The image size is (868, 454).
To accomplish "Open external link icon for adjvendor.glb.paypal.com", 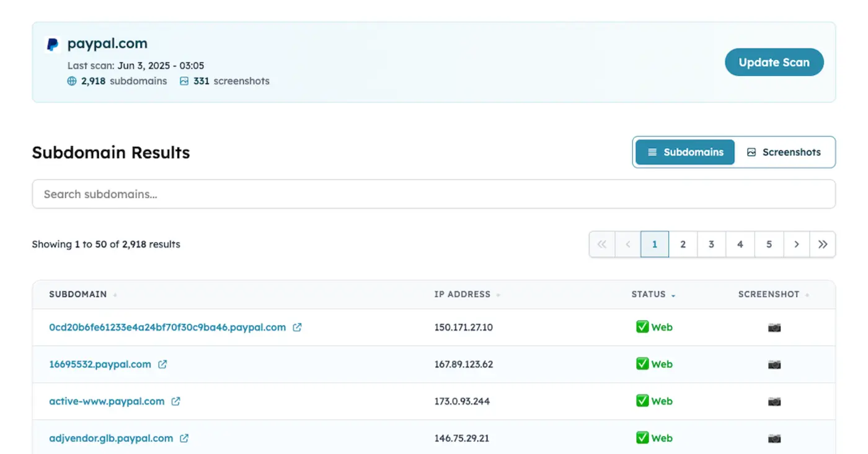I will 184,438.
